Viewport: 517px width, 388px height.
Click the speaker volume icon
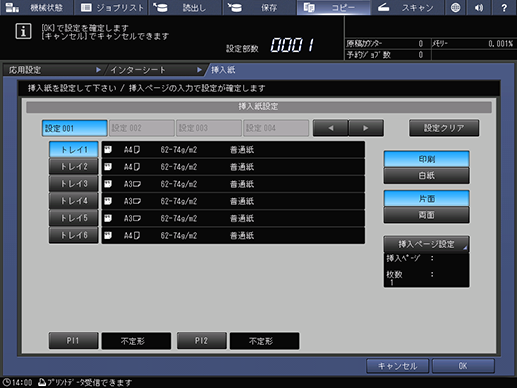[x=479, y=7]
